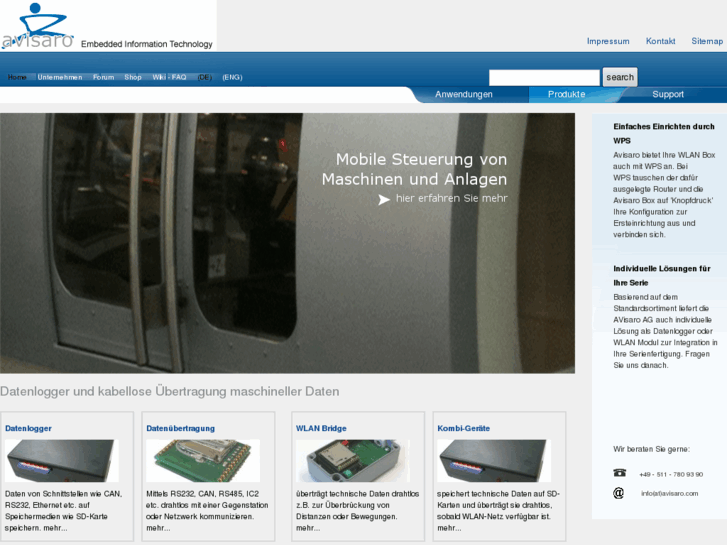The height and width of the screenshot is (545, 727).
Task: Open the Impressum link
Action: click(x=608, y=41)
